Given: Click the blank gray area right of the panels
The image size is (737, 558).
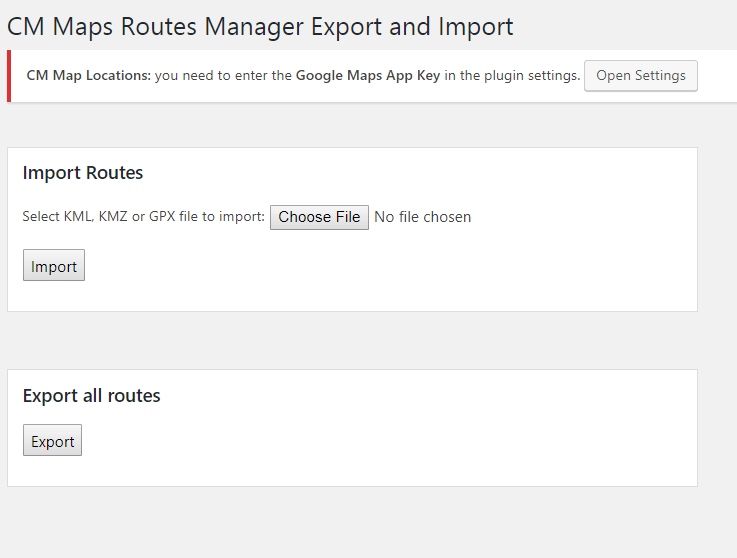Looking at the screenshot, I should pos(717,300).
